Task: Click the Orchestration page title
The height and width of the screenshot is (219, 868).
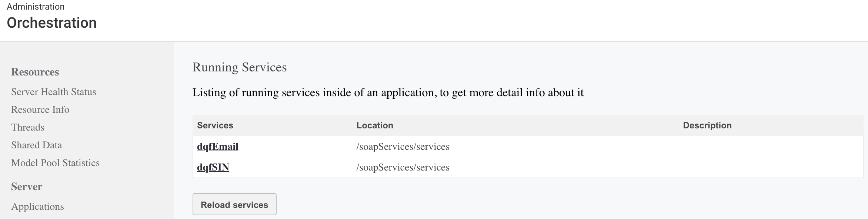Action: point(52,23)
